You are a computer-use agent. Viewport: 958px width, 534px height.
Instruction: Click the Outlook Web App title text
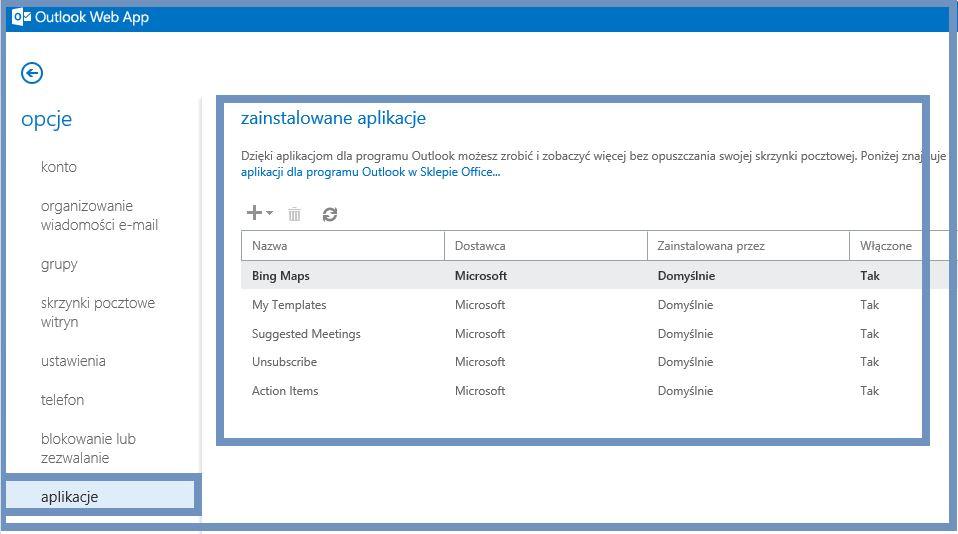[92, 17]
